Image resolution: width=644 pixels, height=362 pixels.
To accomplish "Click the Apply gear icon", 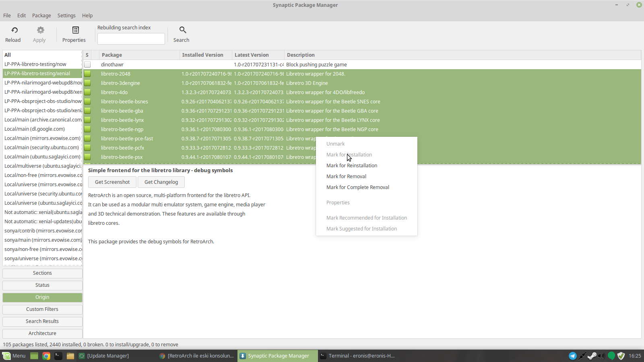I will coord(40,30).
